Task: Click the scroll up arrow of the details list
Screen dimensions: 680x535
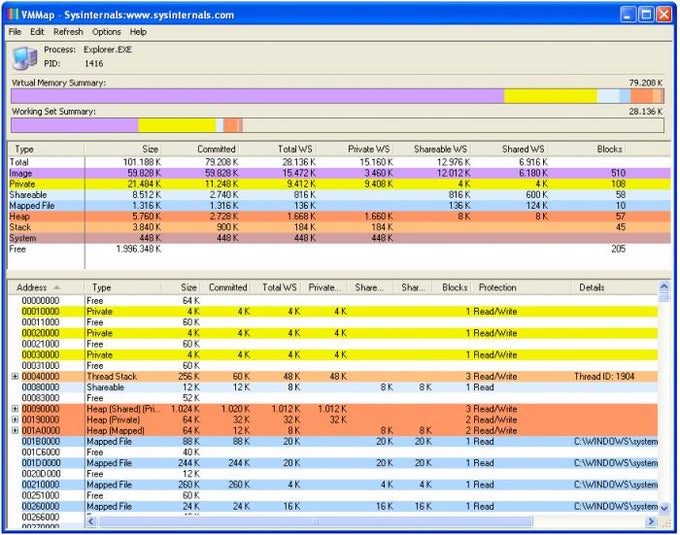Action: click(x=664, y=287)
